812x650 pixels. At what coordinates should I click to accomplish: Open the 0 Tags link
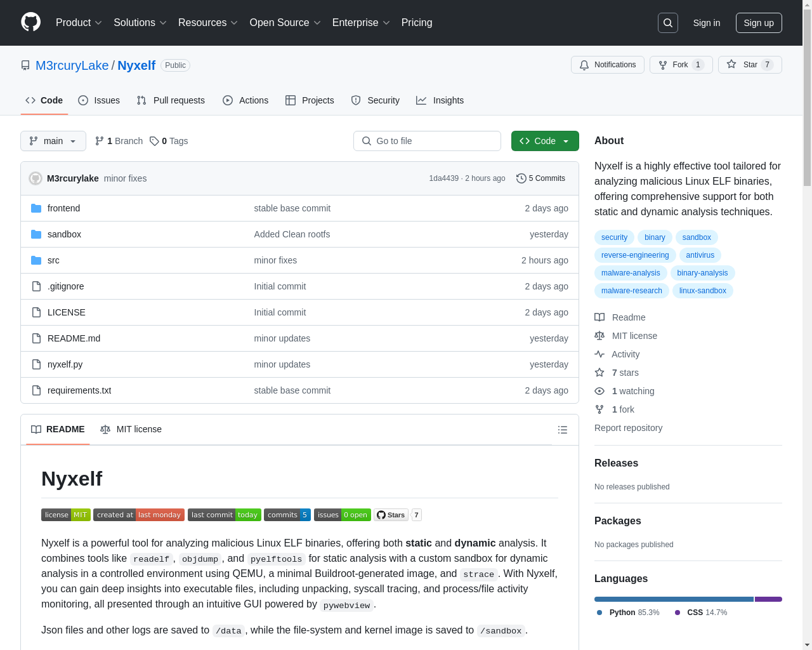tap(169, 141)
